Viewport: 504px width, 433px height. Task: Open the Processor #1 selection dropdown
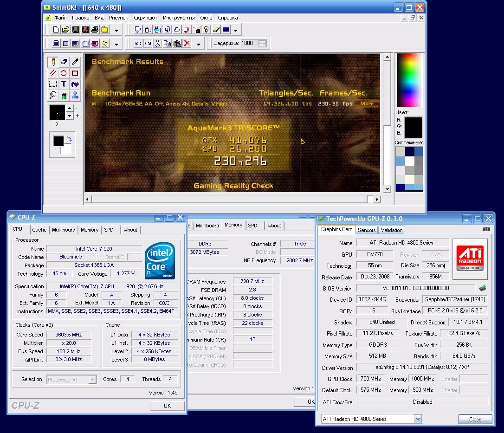click(x=92, y=380)
